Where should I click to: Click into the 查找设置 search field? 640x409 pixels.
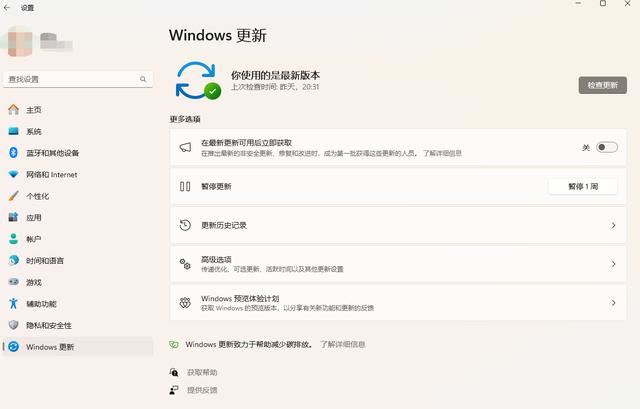70,78
